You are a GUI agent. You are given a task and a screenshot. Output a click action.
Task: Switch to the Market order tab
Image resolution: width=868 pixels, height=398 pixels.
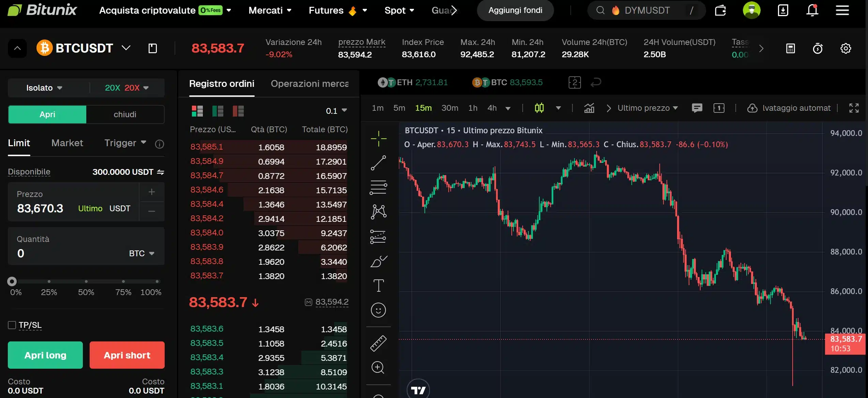pyautogui.click(x=67, y=143)
